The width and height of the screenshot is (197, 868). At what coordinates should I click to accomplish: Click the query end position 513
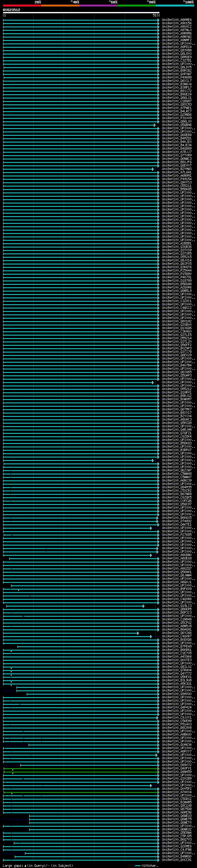click(155, 15)
